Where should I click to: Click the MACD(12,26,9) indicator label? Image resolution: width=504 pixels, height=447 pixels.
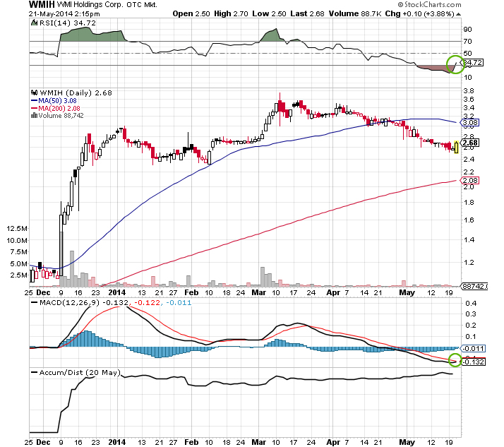click(69, 303)
